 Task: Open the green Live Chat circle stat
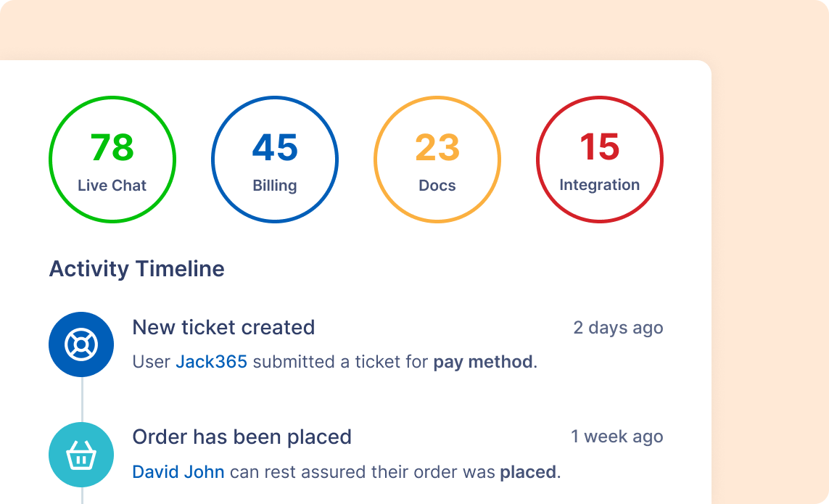(112, 160)
